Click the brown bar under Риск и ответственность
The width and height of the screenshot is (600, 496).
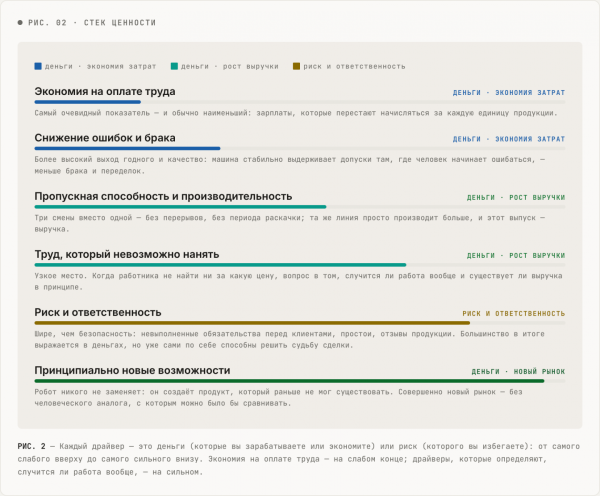tap(252, 323)
